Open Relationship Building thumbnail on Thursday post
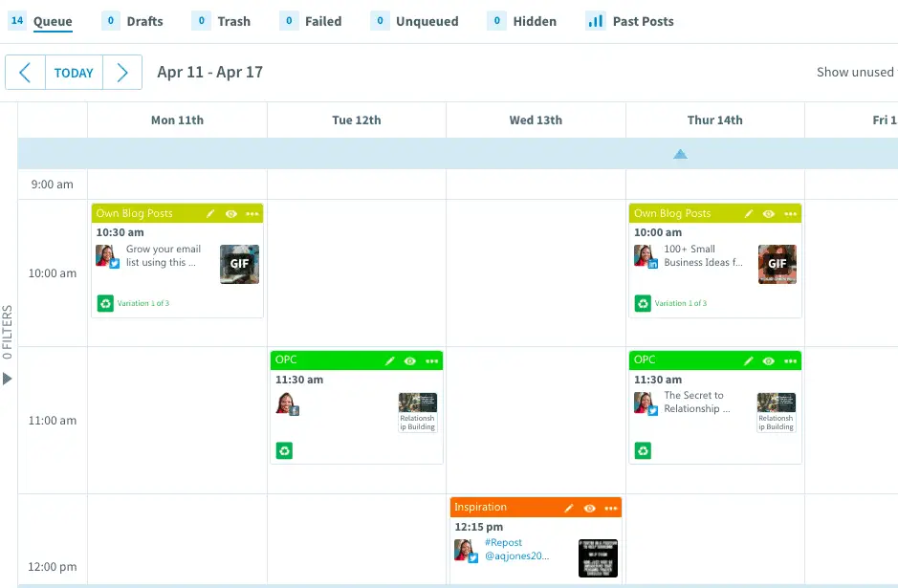 (x=777, y=412)
